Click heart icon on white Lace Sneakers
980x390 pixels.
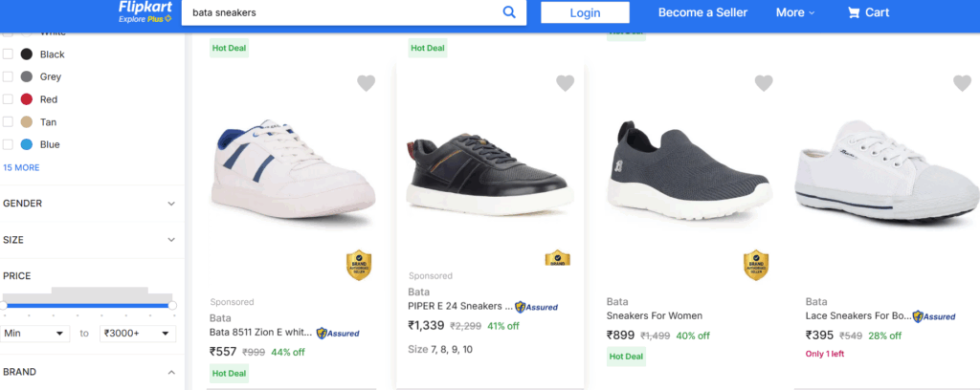coord(963,83)
